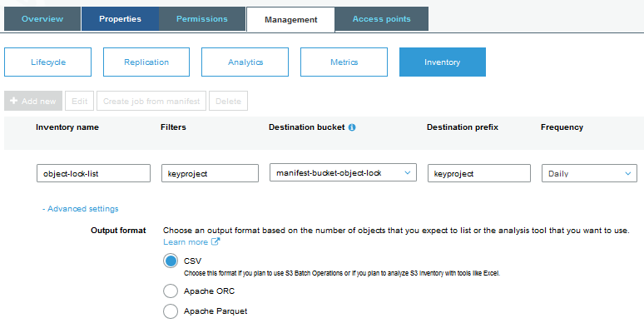The image size is (644, 328).
Task: Focus the Inventory name field object-lock-list
Action: pos(94,173)
